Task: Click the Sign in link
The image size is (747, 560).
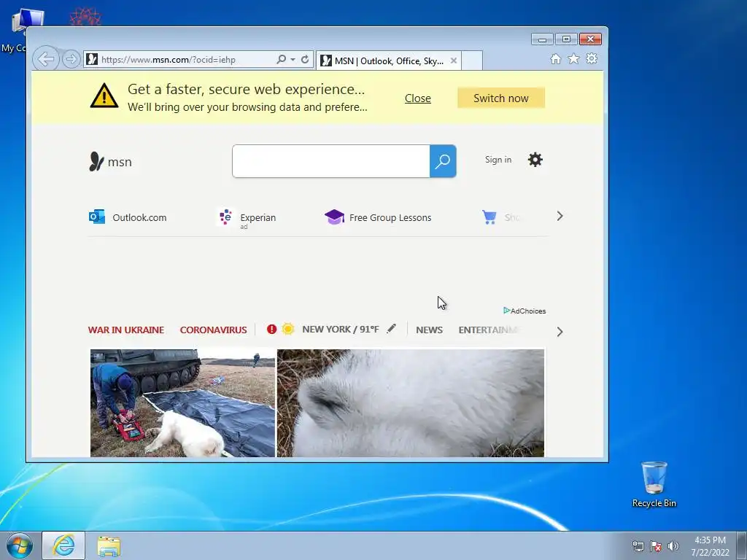Action: (x=498, y=160)
